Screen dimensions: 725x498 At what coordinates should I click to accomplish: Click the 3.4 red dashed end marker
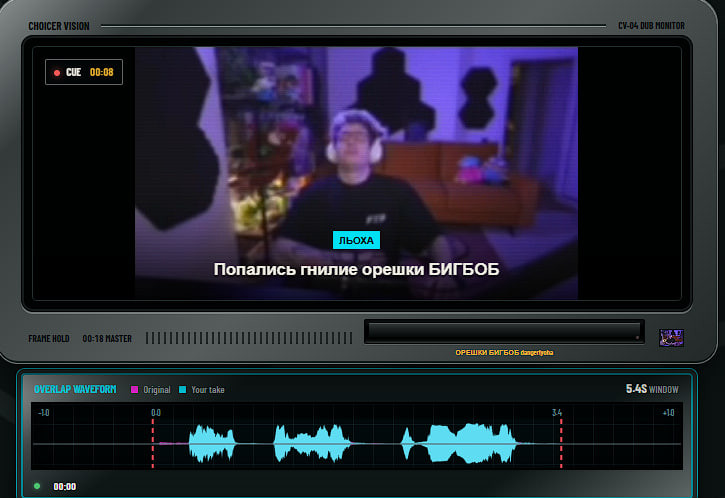point(561,443)
